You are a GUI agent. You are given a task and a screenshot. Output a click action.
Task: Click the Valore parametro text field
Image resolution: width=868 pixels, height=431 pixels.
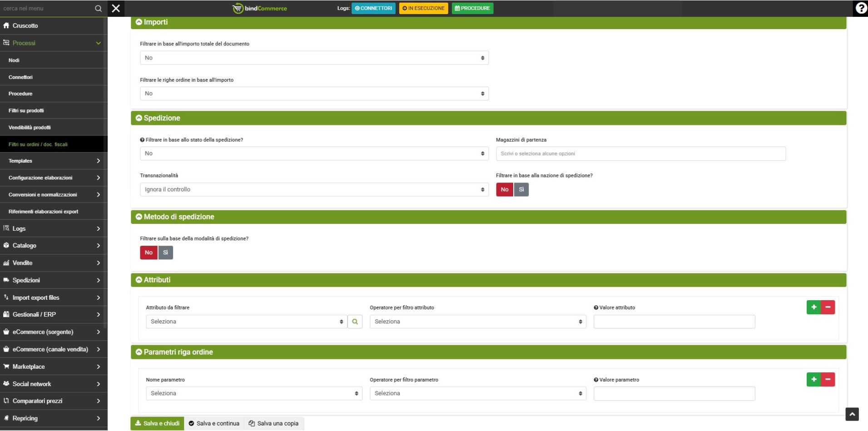pos(674,393)
